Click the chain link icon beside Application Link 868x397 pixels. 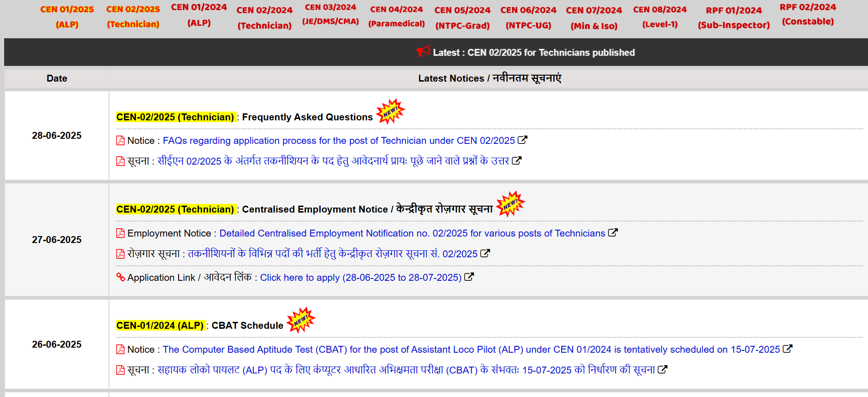[x=120, y=277]
